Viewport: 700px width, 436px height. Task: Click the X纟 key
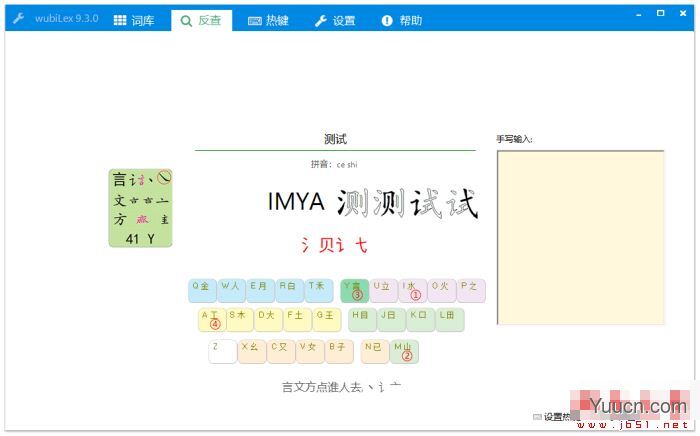coord(251,351)
